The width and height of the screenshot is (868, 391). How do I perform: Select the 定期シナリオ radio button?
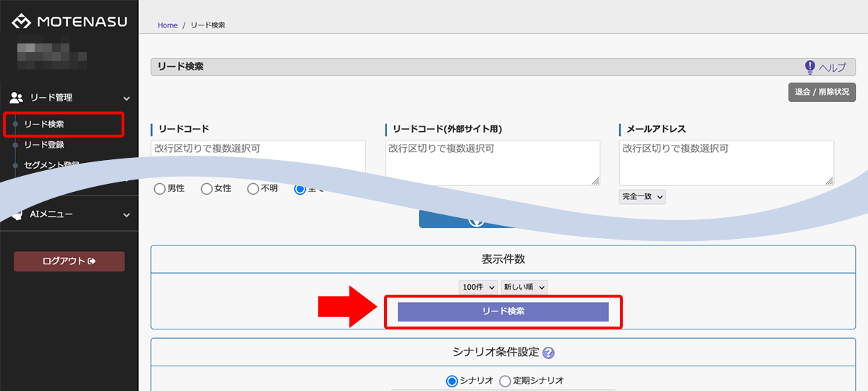505,381
